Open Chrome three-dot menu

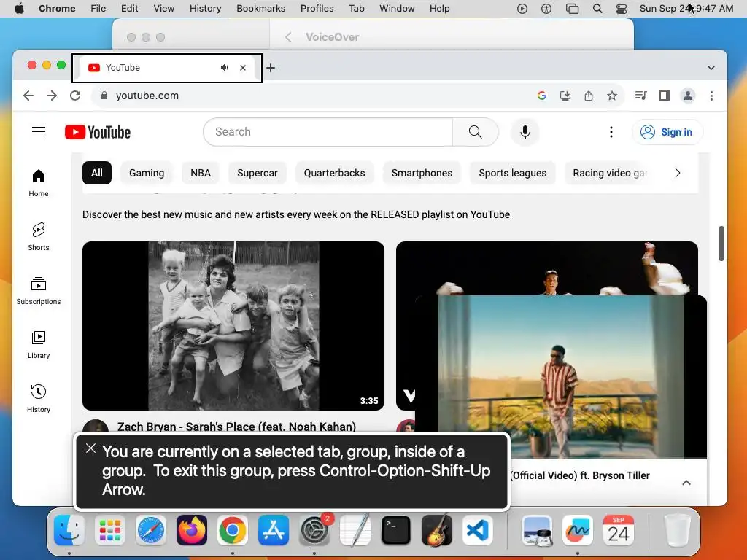tap(711, 96)
